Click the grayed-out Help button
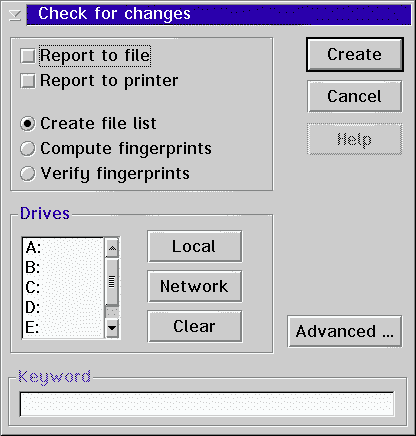 355,139
